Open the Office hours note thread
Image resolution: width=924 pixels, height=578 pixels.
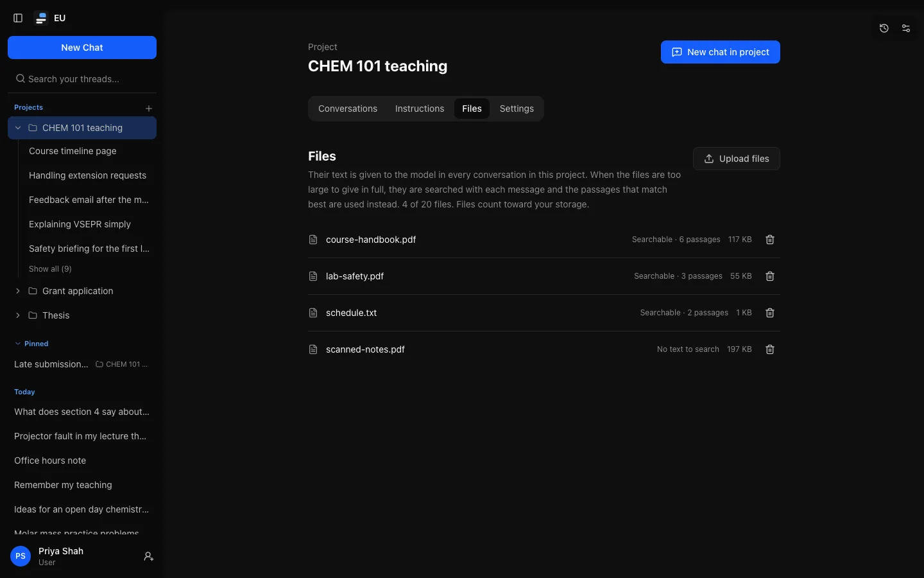click(82, 460)
